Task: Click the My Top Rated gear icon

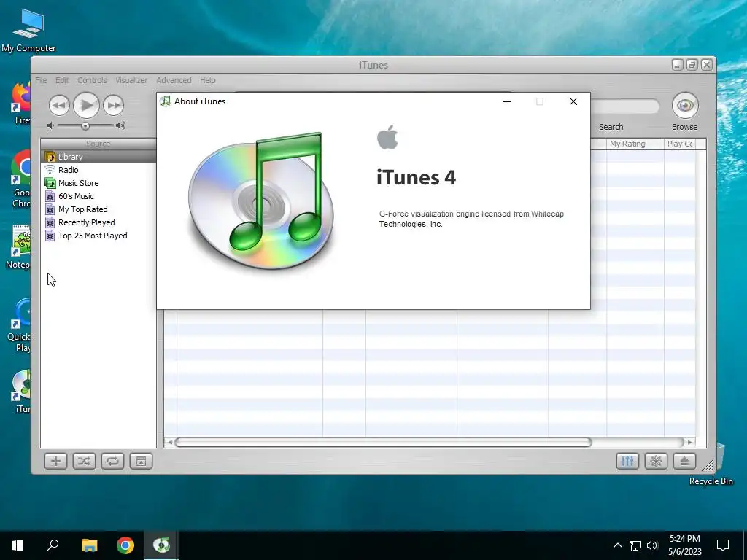Action: point(50,209)
